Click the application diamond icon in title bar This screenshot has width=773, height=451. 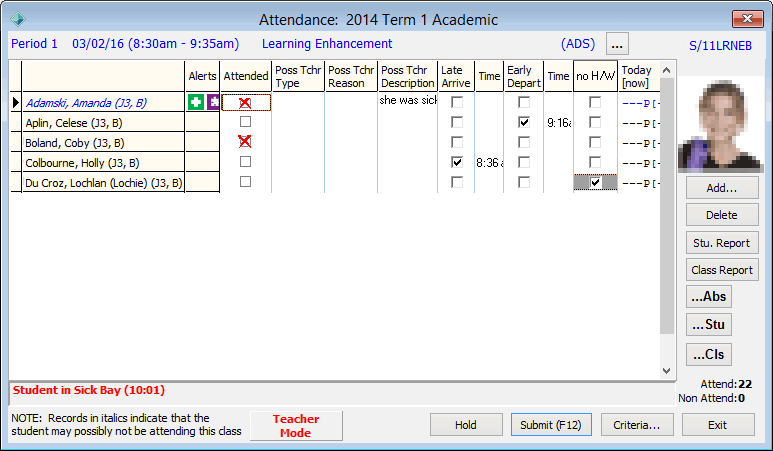pos(18,19)
